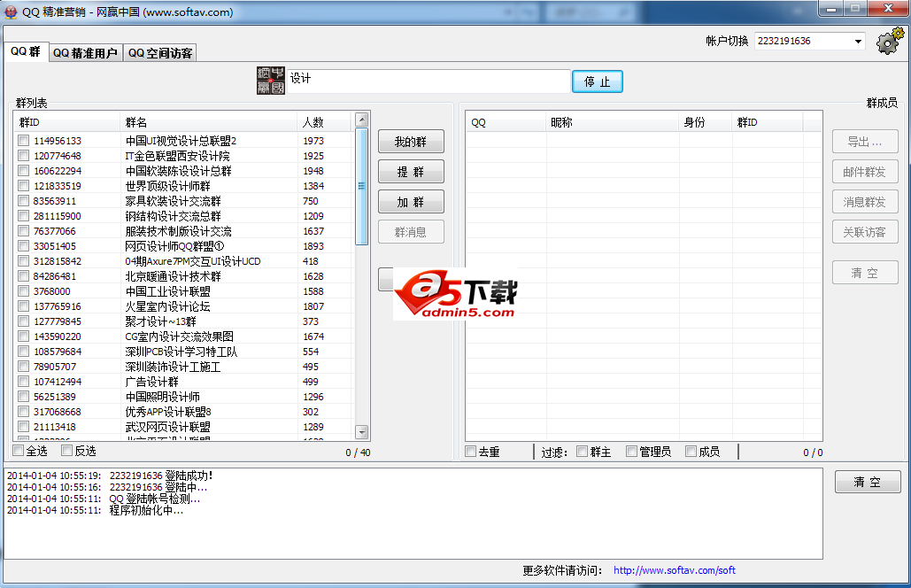Tick the checkbox for 家具软装设计交流群
The height and width of the screenshot is (588, 911).
(x=23, y=201)
